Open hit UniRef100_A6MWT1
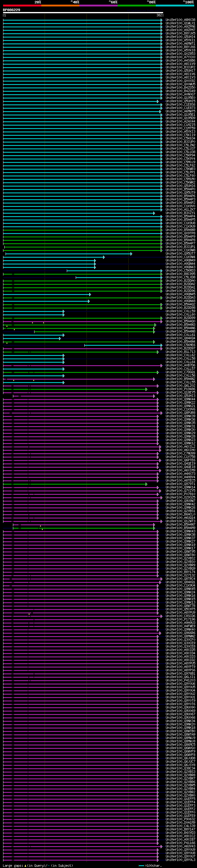Screen dimensions: 197x868 [x=180, y=43]
